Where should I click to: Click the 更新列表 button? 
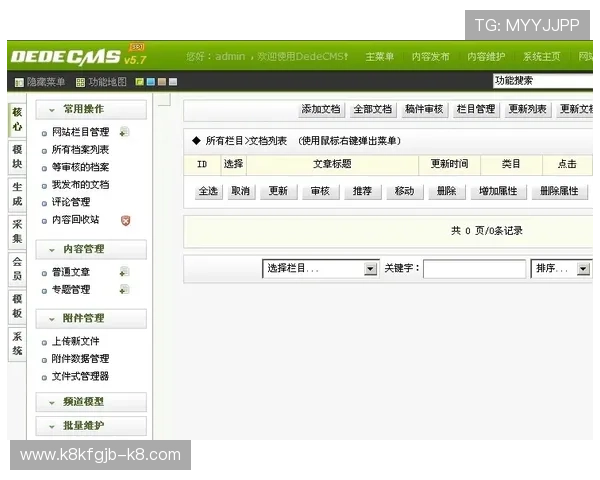tap(528, 109)
